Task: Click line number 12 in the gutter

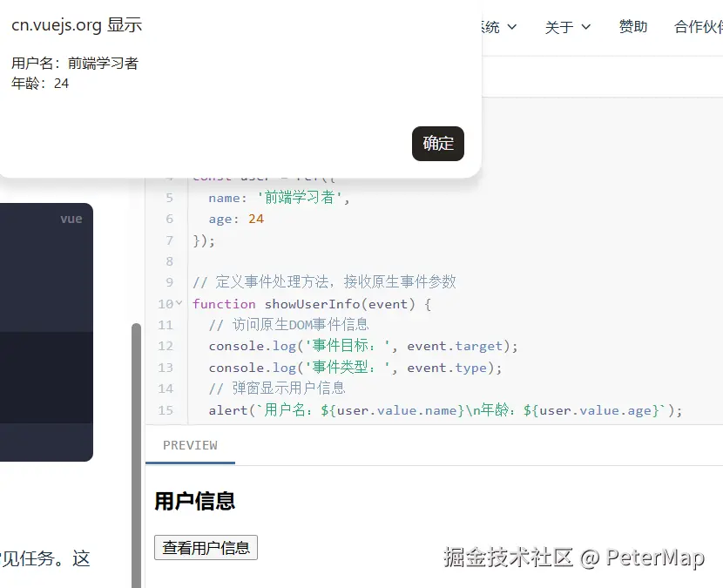Action: coord(166,346)
